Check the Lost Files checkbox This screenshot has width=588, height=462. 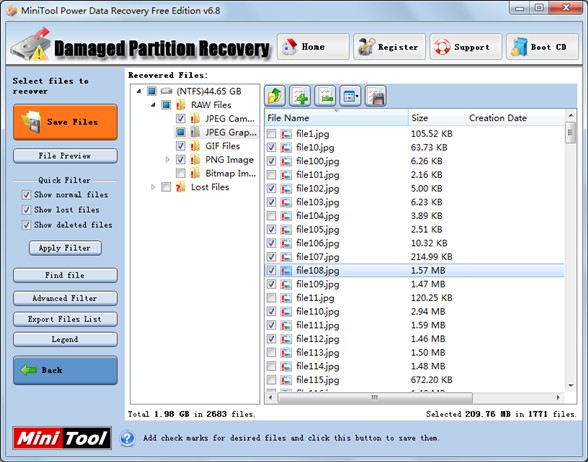tap(166, 187)
